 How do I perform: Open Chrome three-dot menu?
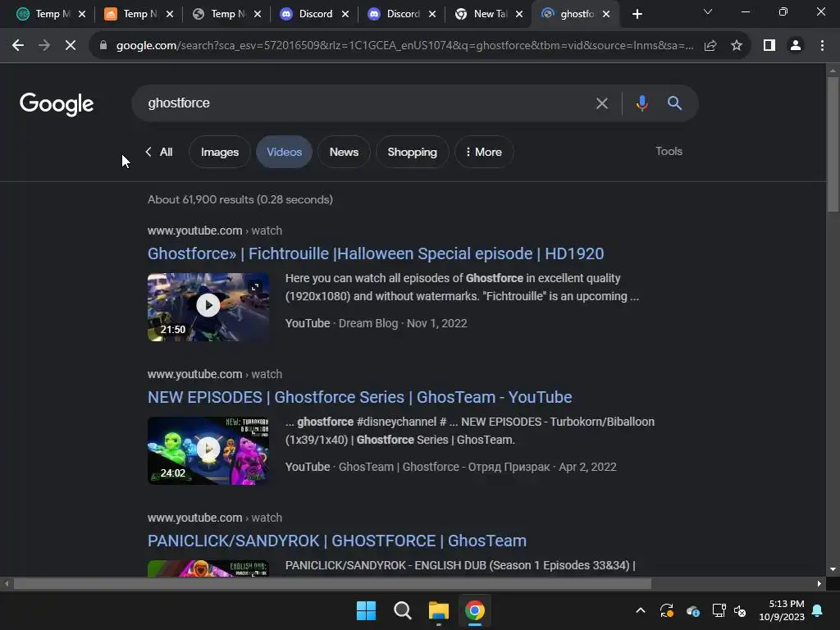click(x=822, y=46)
